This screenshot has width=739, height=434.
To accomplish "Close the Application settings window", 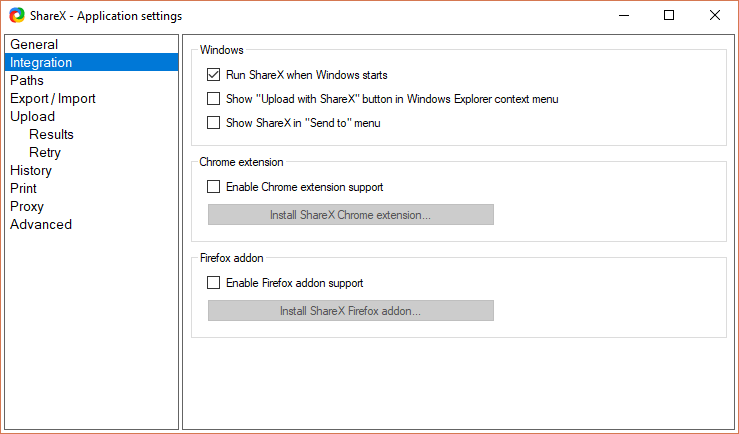I will [714, 16].
